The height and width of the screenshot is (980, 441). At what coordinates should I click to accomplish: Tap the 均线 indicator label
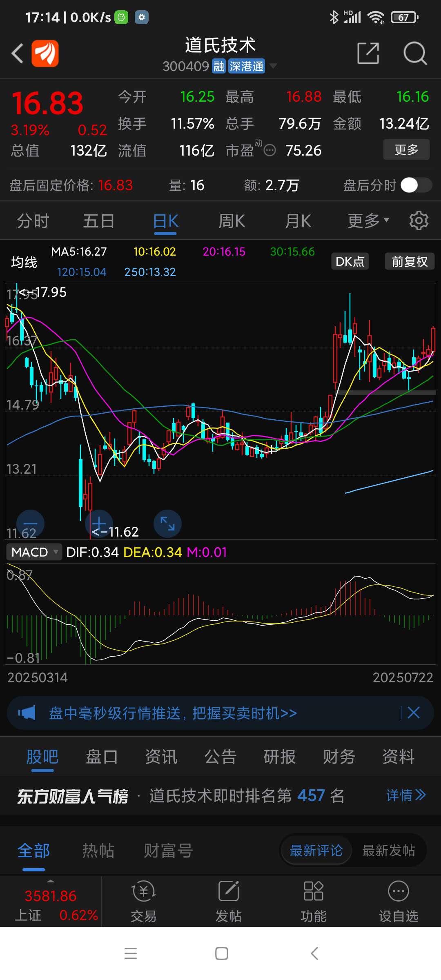point(24,262)
